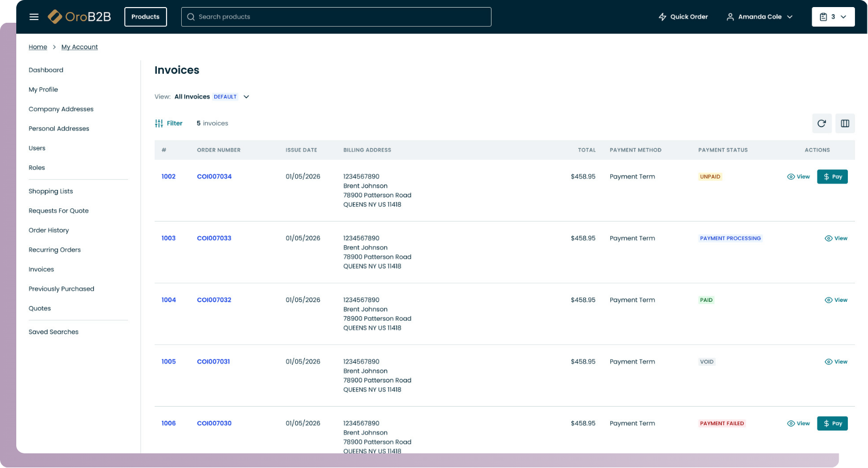
Task: Open Shopping Lists in the sidebar
Action: click(x=51, y=191)
